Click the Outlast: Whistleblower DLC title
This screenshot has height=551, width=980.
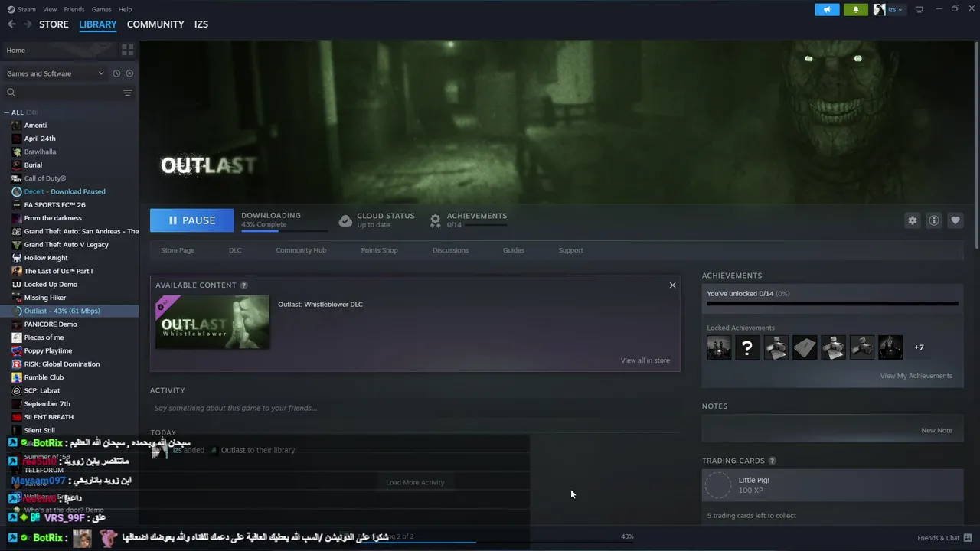pyautogui.click(x=320, y=305)
